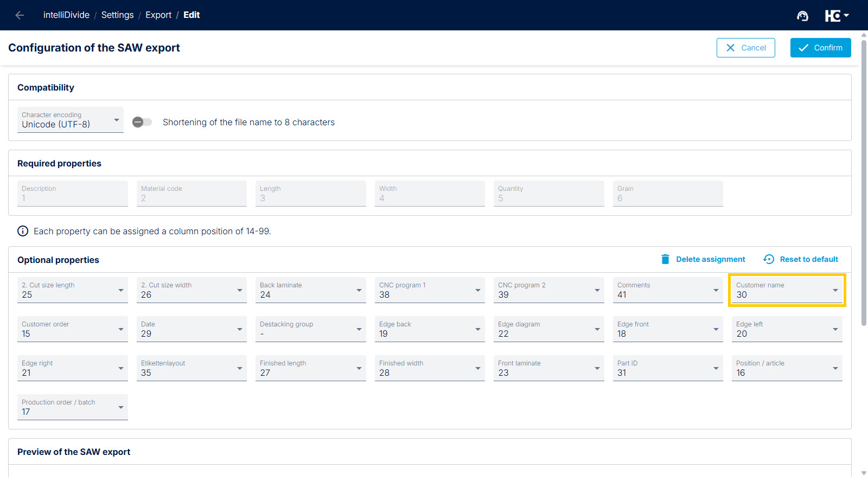Click the disabled Width field
This screenshot has height=488, width=868.
[430, 194]
